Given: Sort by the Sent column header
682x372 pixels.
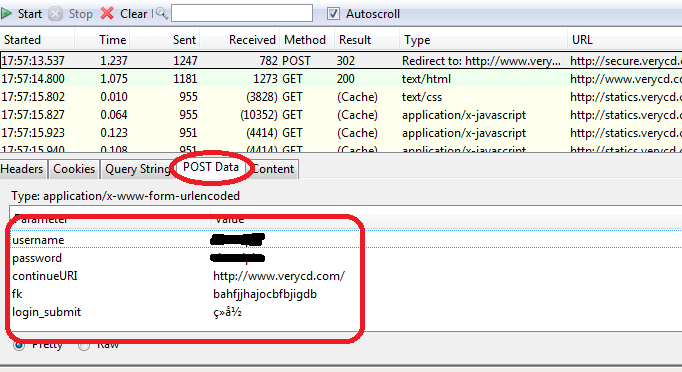Looking at the screenshot, I should coord(164,40).
